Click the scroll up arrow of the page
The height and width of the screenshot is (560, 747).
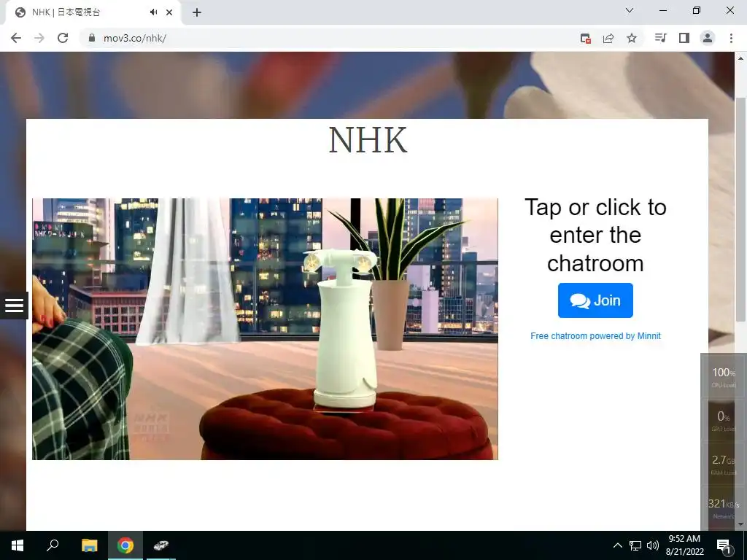point(740,58)
